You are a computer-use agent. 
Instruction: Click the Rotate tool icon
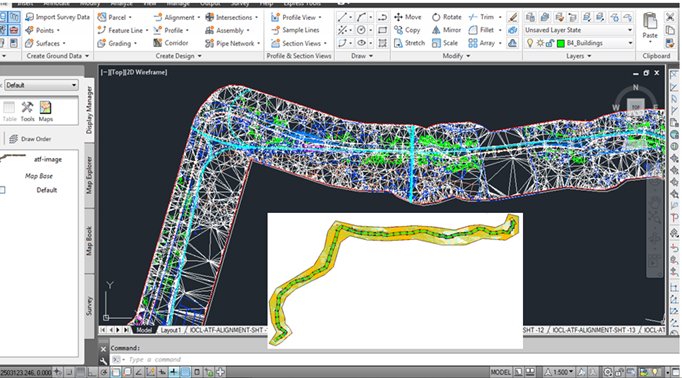pyautogui.click(x=436, y=17)
